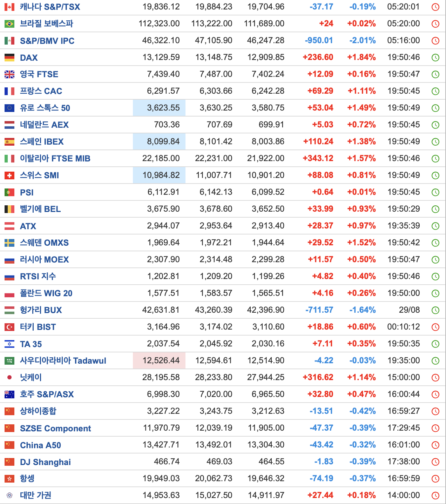
Task: Click the Israeli flag beside TA 35
Action: [9, 344]
